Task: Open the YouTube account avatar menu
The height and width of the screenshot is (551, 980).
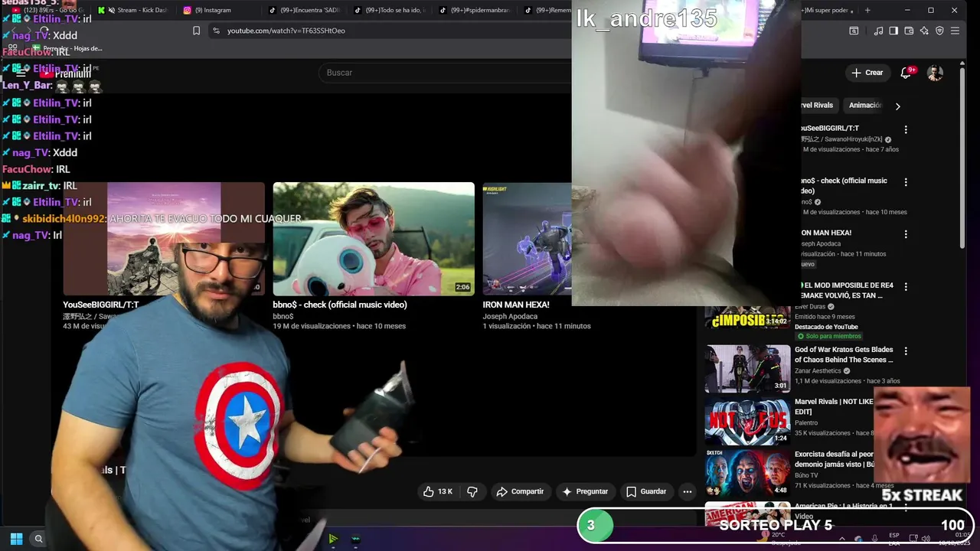Action: tap(935, 73)
